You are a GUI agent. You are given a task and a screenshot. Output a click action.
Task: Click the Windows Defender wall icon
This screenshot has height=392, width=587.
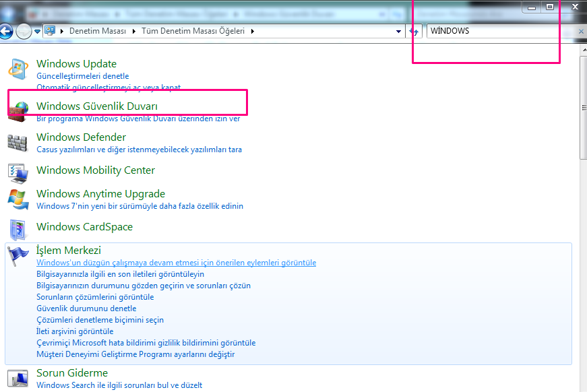pos(18,143)
